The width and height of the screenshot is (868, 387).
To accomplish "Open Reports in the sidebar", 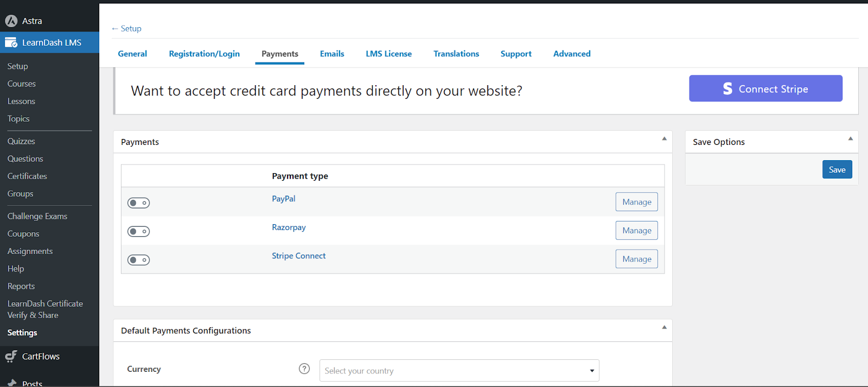I will click(x=21, y=286).
